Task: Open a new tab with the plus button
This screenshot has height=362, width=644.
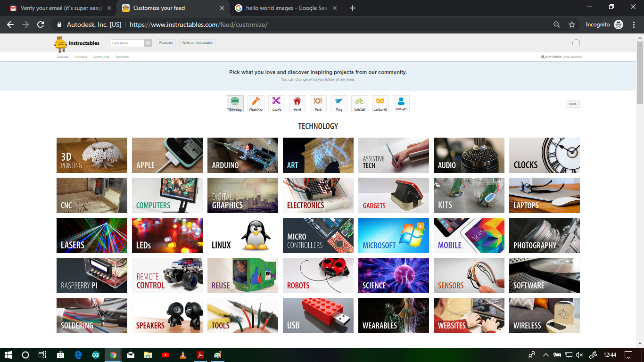Action: click(x=353, y=8)
